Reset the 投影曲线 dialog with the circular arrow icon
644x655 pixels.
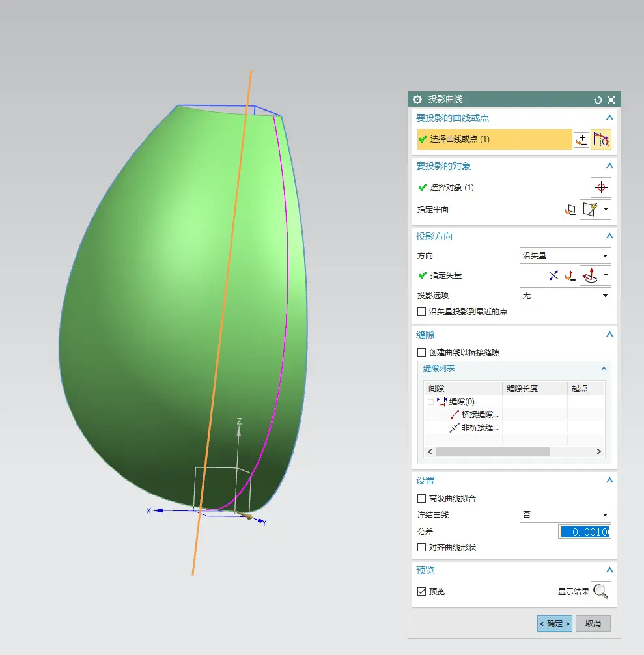[598, 100]
